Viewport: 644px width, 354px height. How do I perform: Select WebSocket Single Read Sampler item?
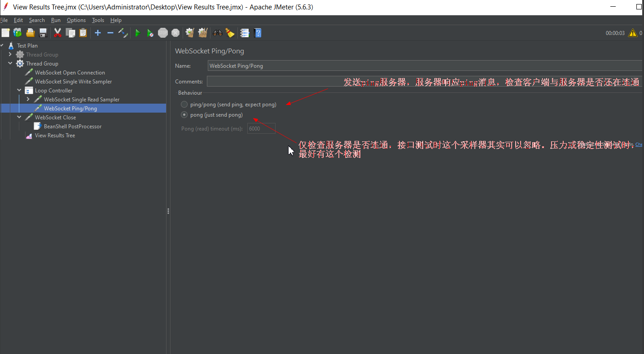click(x=82, y=99)
